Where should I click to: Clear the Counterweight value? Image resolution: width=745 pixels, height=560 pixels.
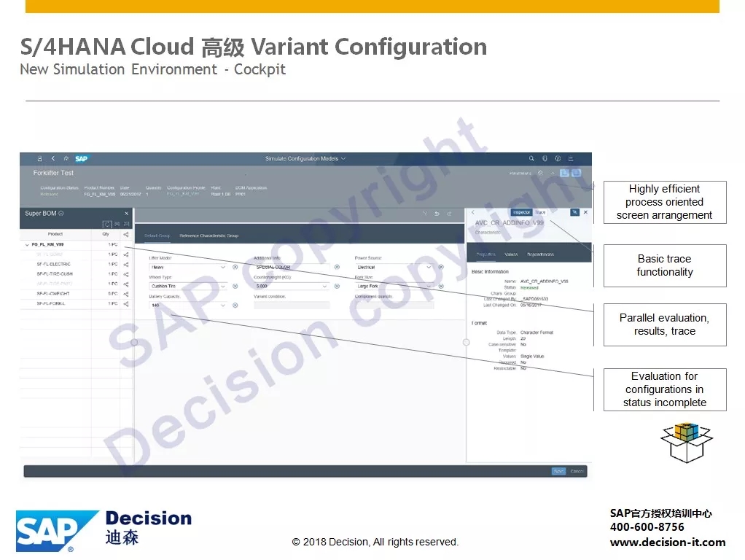click(337, 286)
